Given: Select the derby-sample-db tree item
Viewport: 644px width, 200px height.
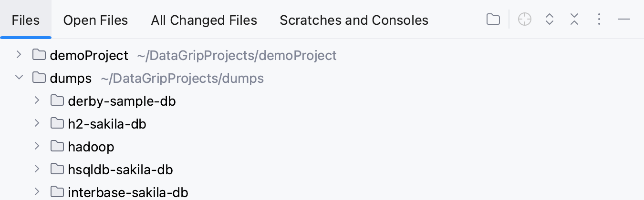Looking at the screenshot, I should (x=122, y=101).
